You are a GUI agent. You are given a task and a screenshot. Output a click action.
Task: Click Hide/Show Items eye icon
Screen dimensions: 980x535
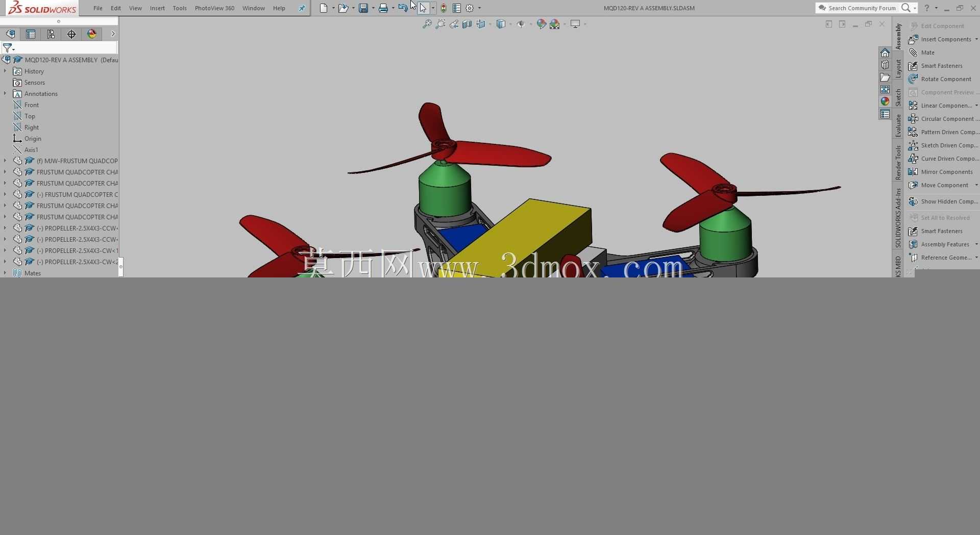[x=521, y=24]
